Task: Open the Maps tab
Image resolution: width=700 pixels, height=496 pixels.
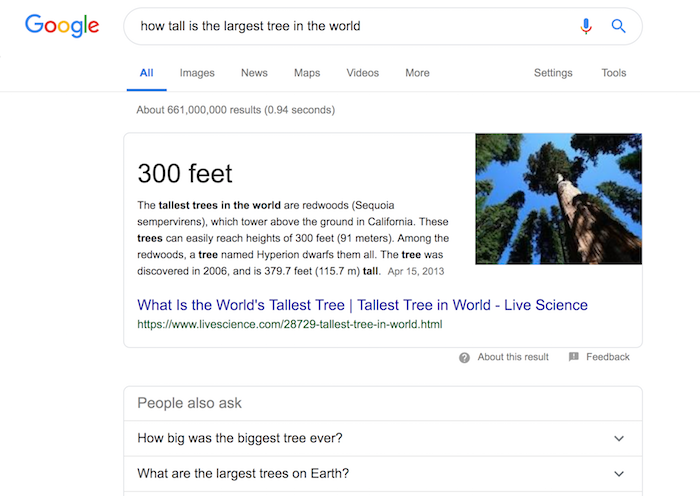Action: point(307,73)
